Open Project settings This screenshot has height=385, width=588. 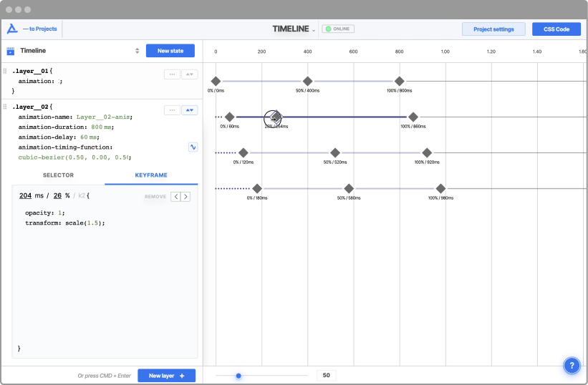(x=493, y=29)
